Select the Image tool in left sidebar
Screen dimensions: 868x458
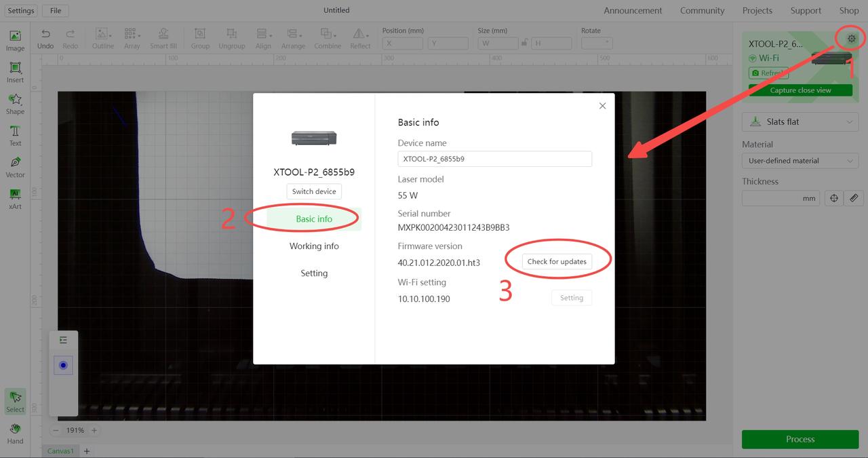[x=15, y=40]
